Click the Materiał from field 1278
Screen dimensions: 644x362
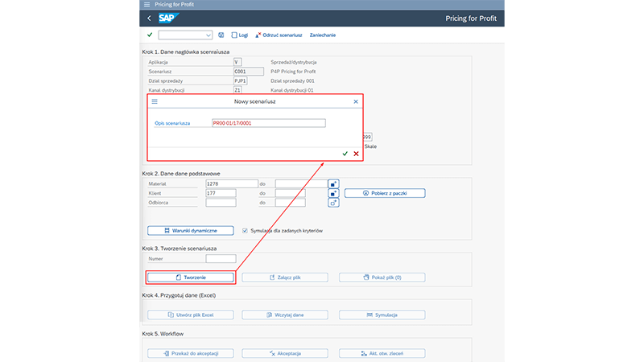click(232, 184)
